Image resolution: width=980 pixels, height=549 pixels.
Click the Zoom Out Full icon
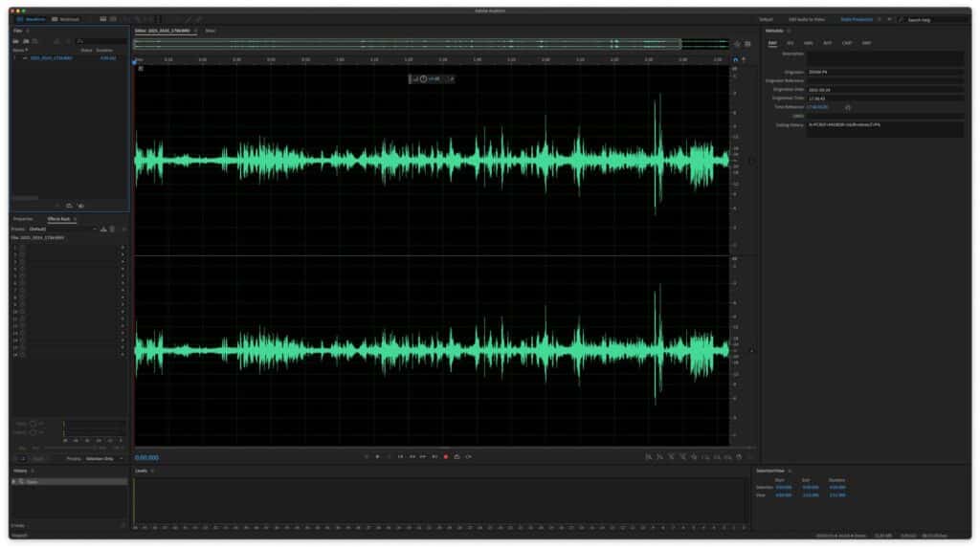(x=694, y=457)
